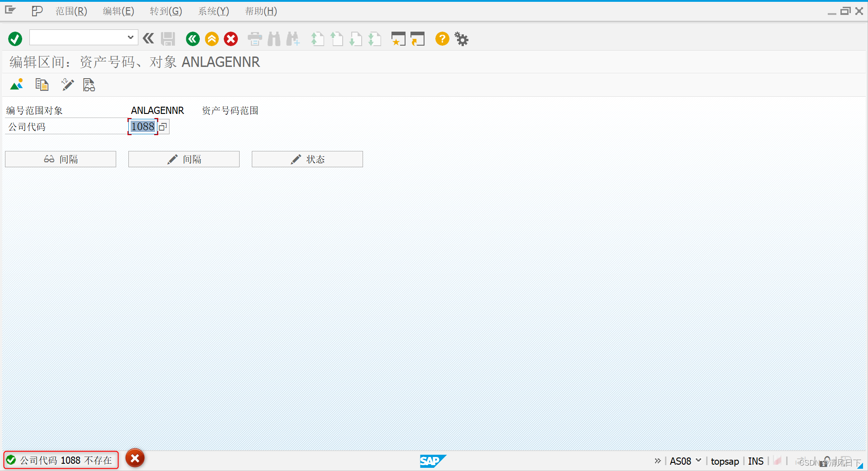The image size is (868, 471).
Task: Open the transaction command field dropdown
Action: (x=130, y=38)
